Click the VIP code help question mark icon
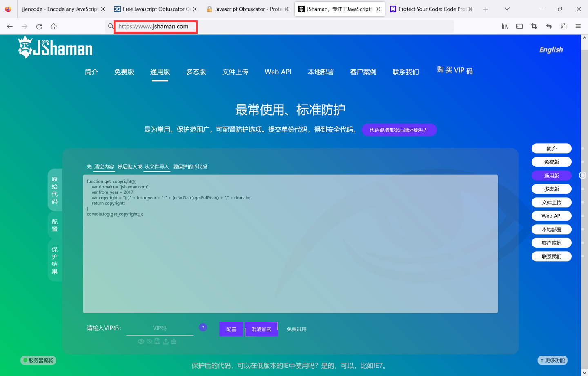The width and height of the screenshot is (588, 376). [203, 327]
